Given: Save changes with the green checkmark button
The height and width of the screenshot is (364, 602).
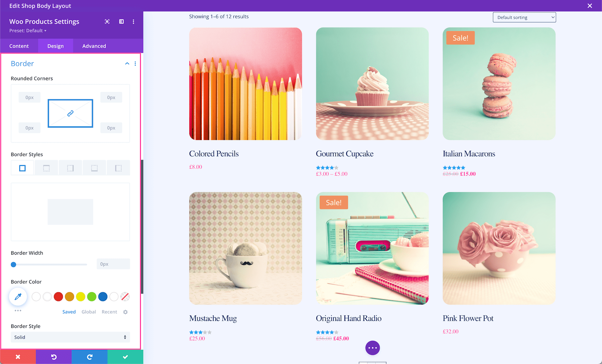Looking at the screenshot, I should click(125, 357).
